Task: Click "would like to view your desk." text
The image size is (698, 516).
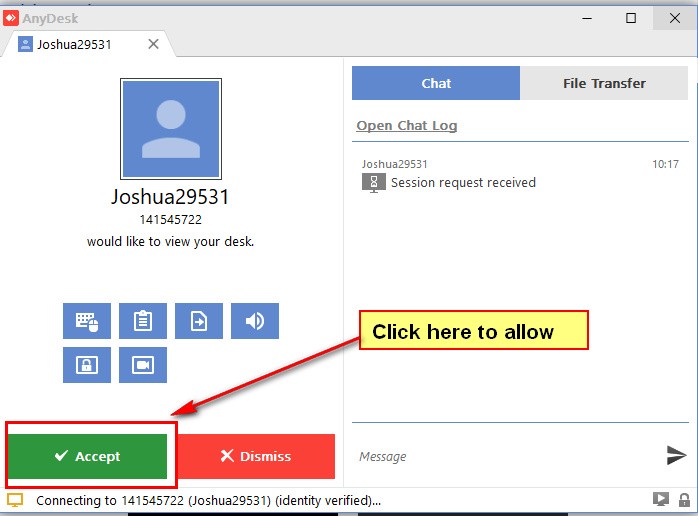Action: pyautogui.click(x=170, y=242)
